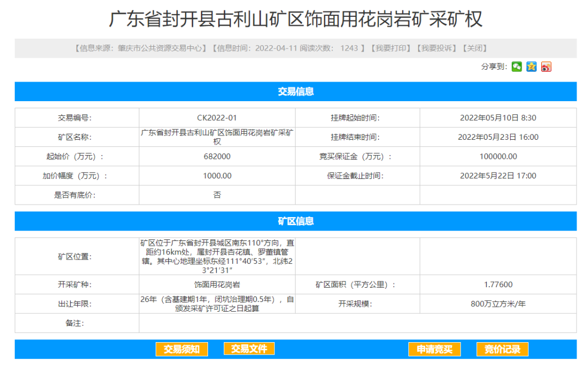View the 竞价记录 bidding records
The image size is (588, 365).
tap(502, 349)
